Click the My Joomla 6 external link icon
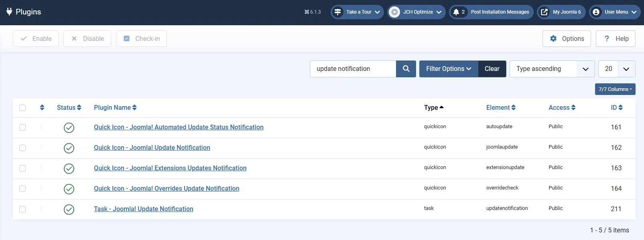The width and height of the screenshot is (644, 240). click(x=544, y=12)
